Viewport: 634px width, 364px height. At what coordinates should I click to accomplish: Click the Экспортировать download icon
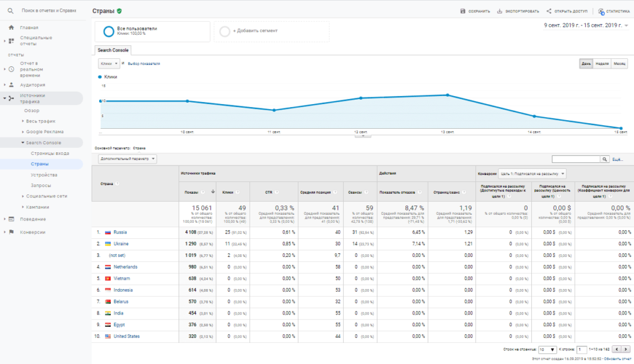point(499,11)
